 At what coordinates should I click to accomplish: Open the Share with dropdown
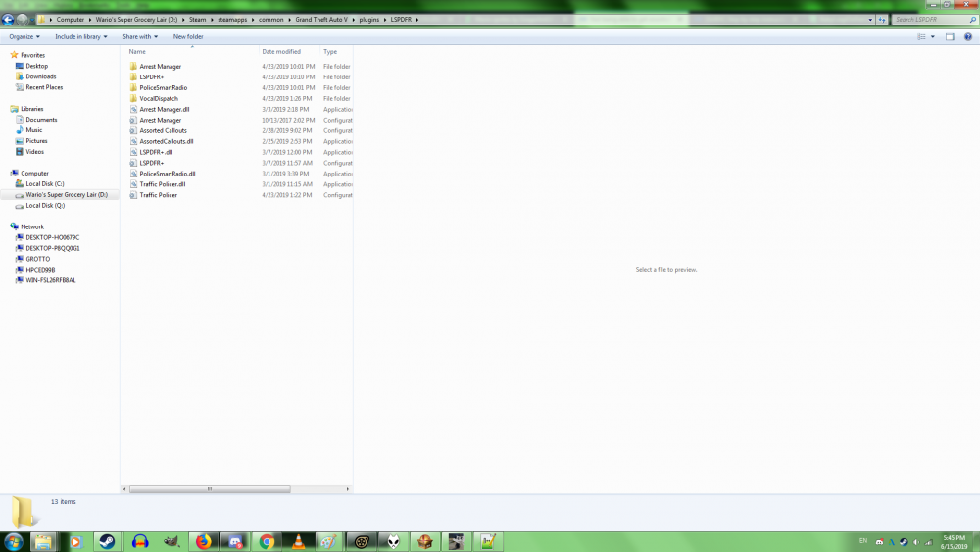[140, 37]
